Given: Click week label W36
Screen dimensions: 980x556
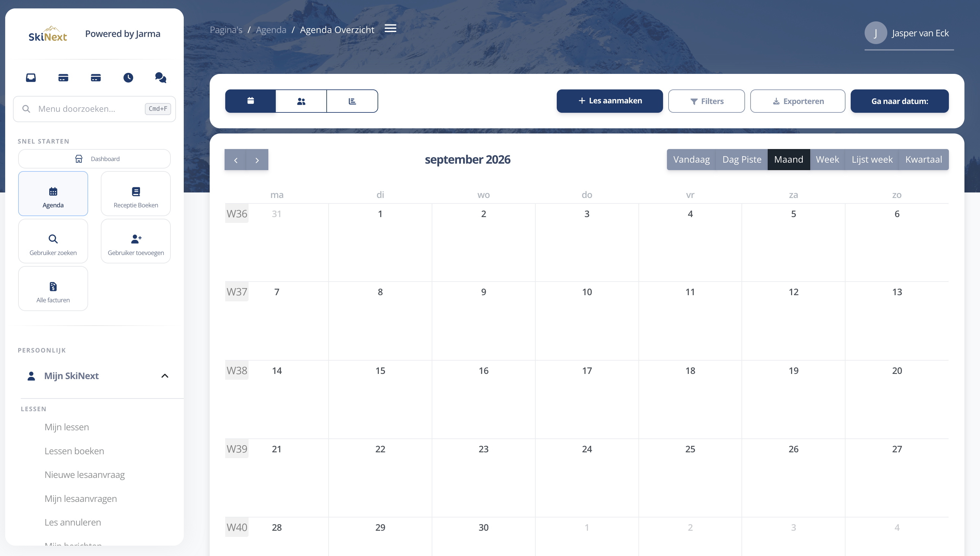Looking at the screenshot, I should pos(237,214).
